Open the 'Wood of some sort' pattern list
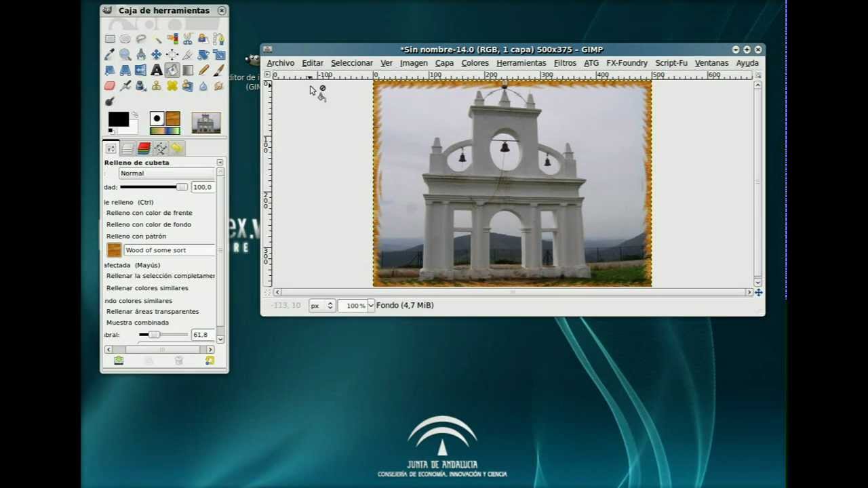 pos(169,250)
